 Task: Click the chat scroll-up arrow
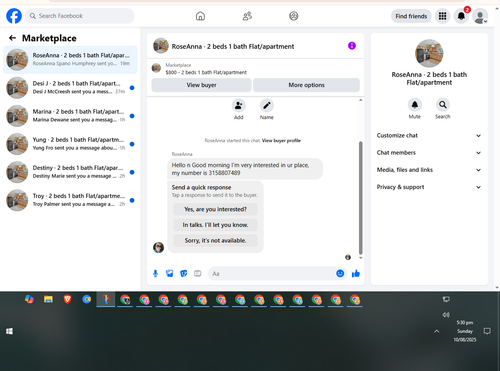360,100
